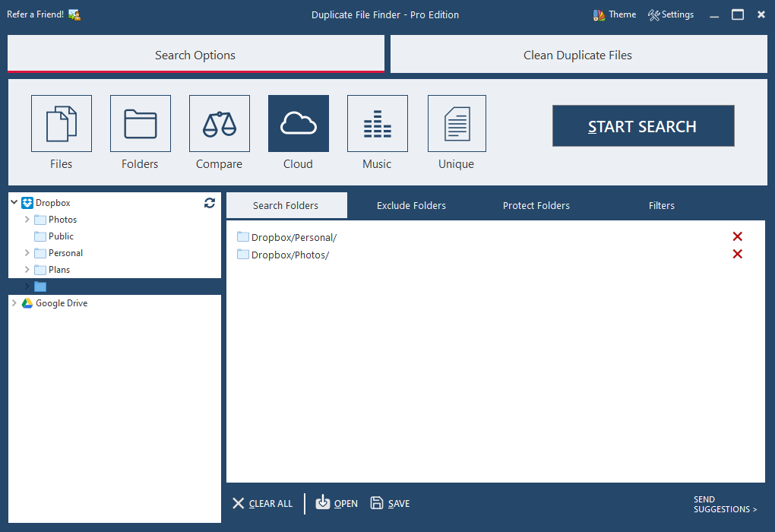775x532 pixels.
Task: Select the Unique files mode icon
Action: (x=457, y=124)
